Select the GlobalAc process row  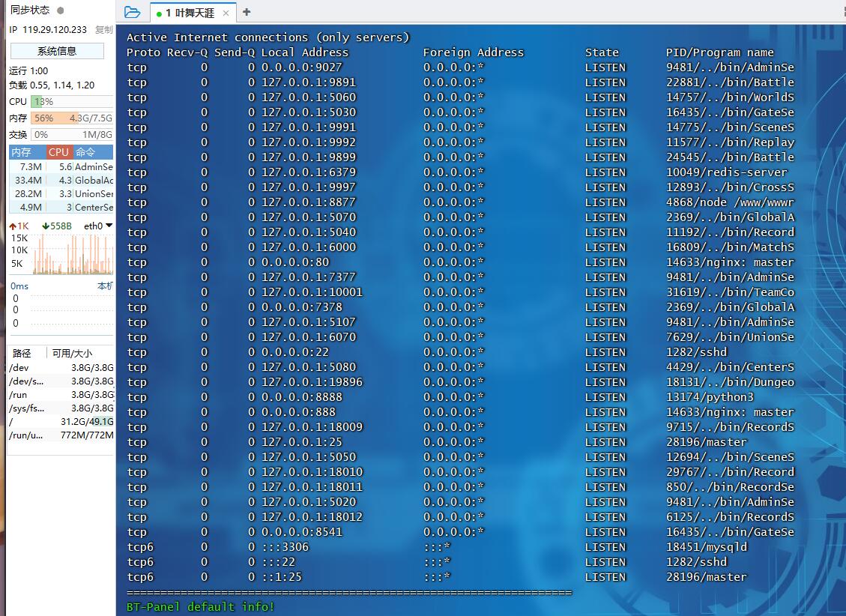click(x=61, y=180)
